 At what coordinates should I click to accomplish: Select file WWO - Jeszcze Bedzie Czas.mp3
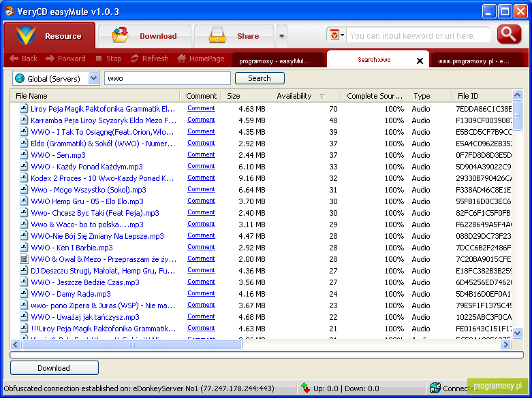click(85, 282)
